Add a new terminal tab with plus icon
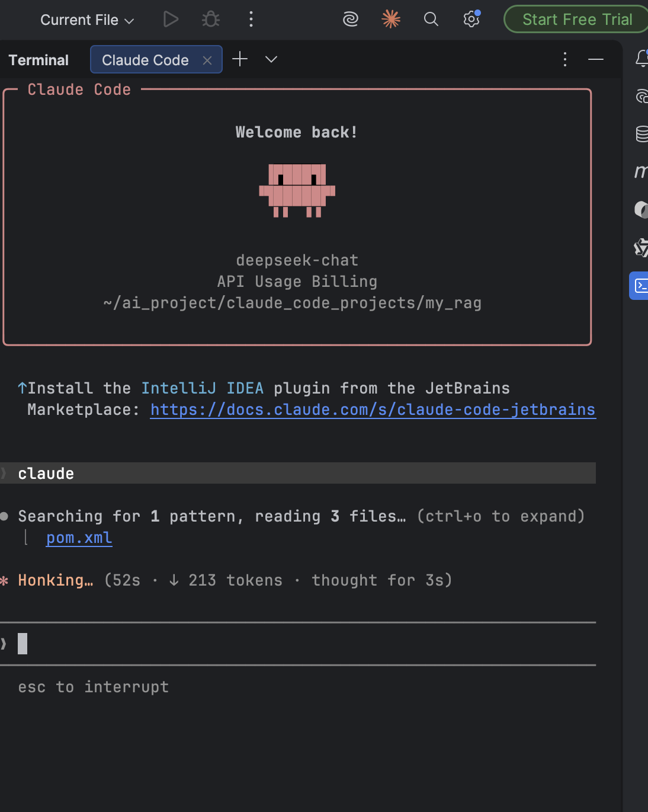Viewport: 648px width, 812px height. click(240, 59)
